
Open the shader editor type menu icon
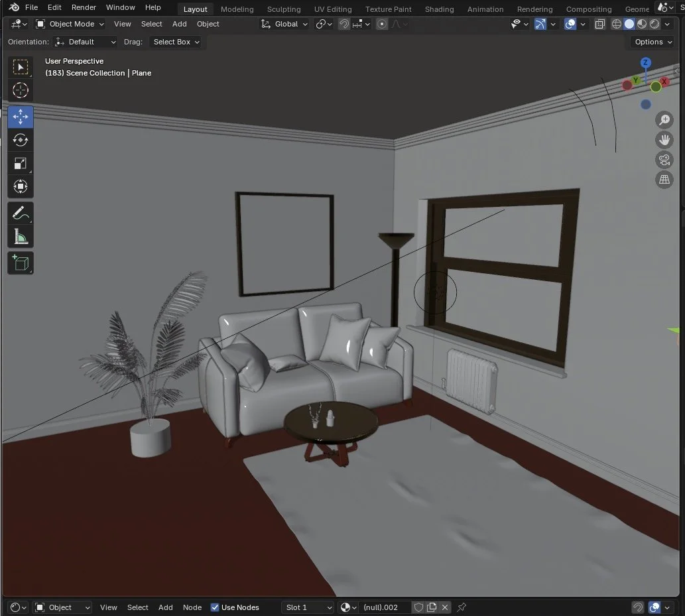(19, 607)
